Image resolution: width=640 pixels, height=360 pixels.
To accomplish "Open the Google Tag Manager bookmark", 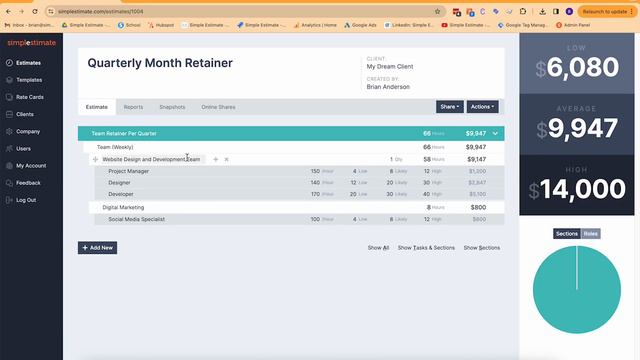I will click(x=522, y=25).
